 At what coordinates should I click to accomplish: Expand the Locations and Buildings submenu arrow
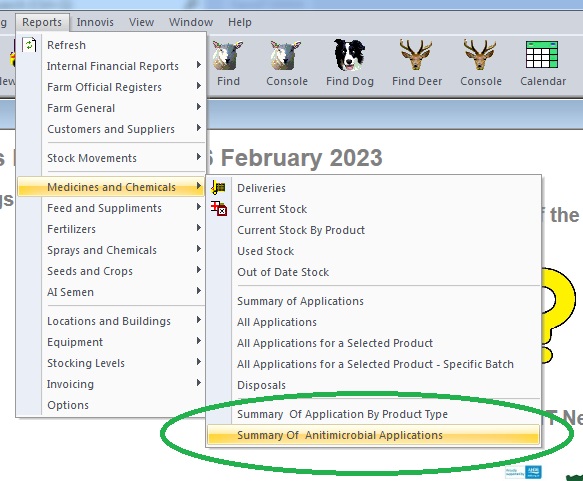[x=199, y=320]
